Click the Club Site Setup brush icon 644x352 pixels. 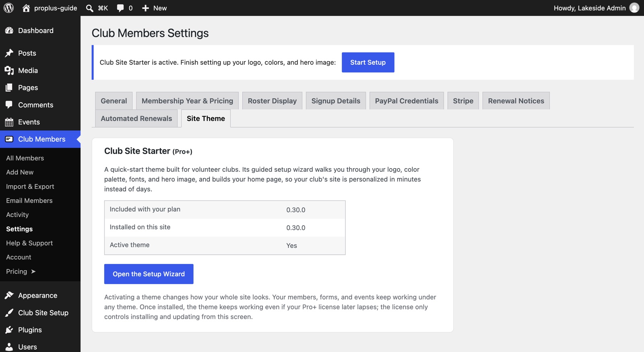[9, 313]
